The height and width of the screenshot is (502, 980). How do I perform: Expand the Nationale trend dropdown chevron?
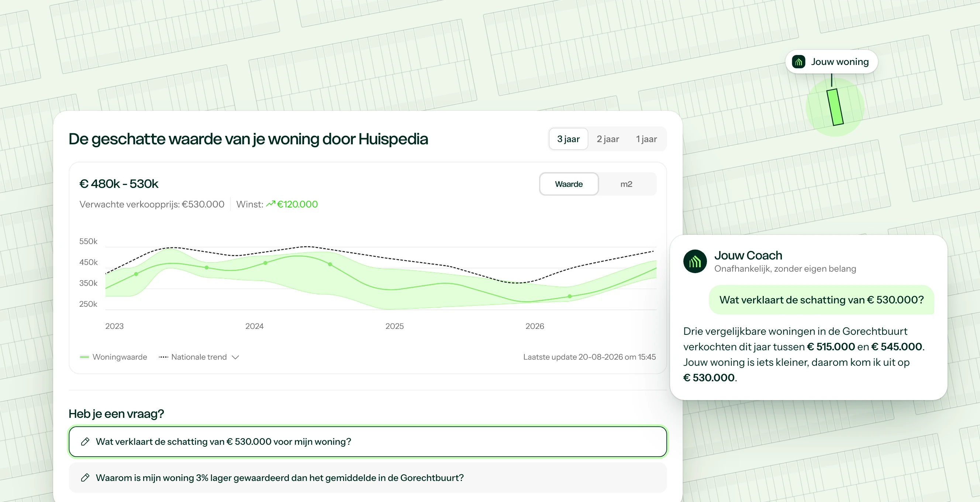pos(235,357)
